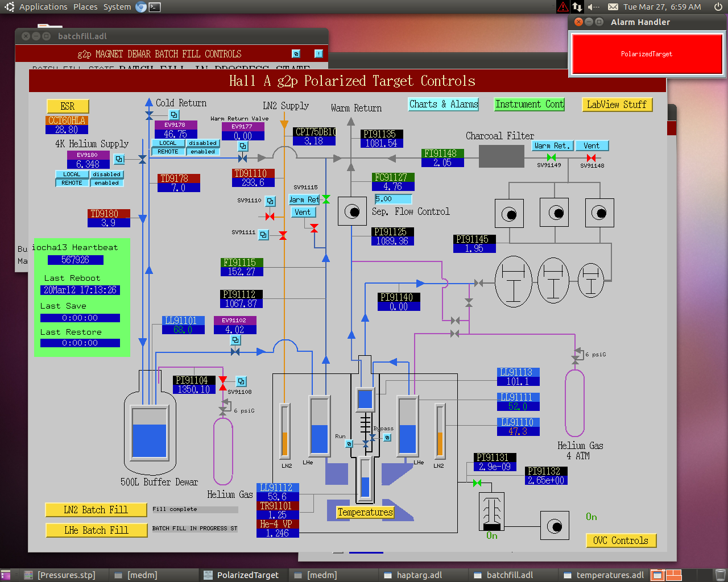
Task: Click the red SV91148 valve symbol
Action: [591, 157]
